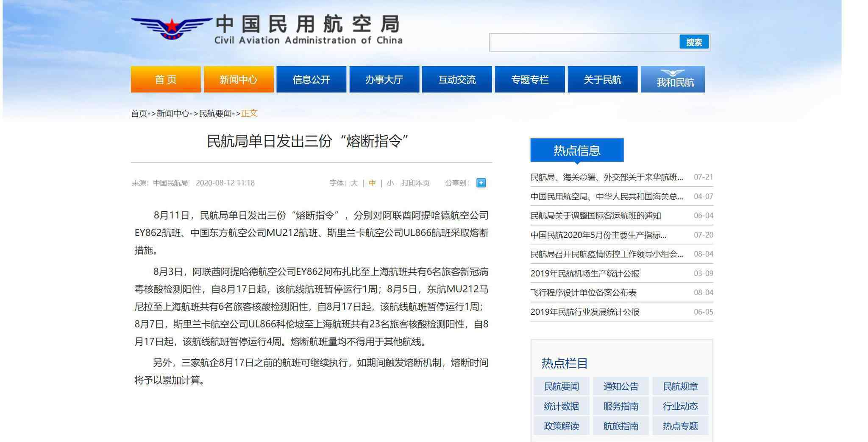Click the 热点信息 section header
Screen dimensions: 868x442
coord(577,150)
